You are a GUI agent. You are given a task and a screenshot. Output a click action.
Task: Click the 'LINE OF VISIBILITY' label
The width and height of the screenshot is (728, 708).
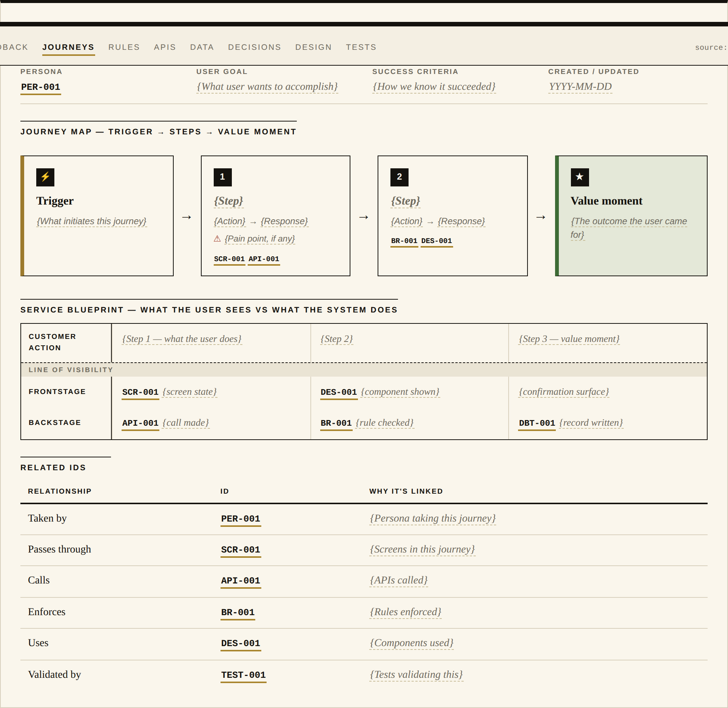[71, 370]
